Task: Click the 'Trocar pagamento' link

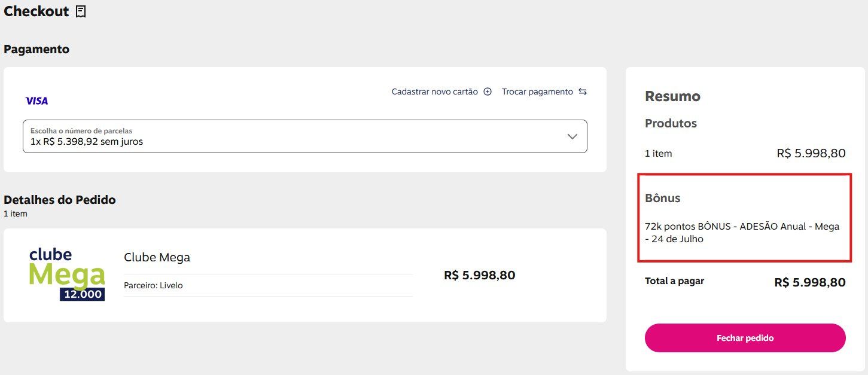Action: [537, 92]
